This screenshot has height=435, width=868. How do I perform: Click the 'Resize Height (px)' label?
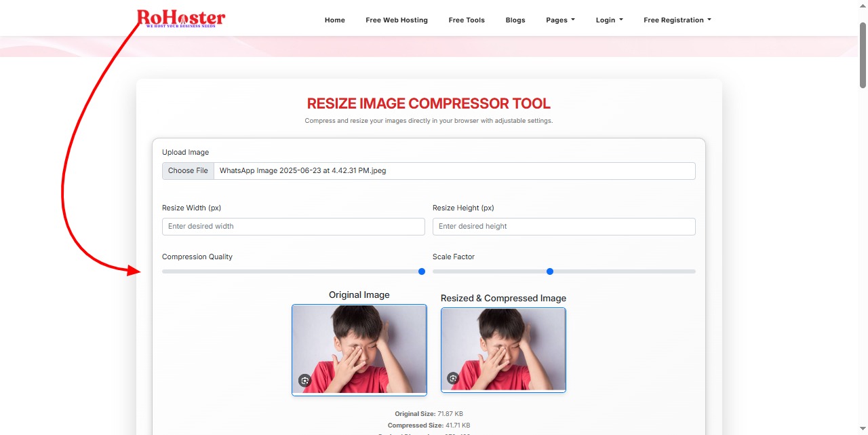tap(463, 208)
